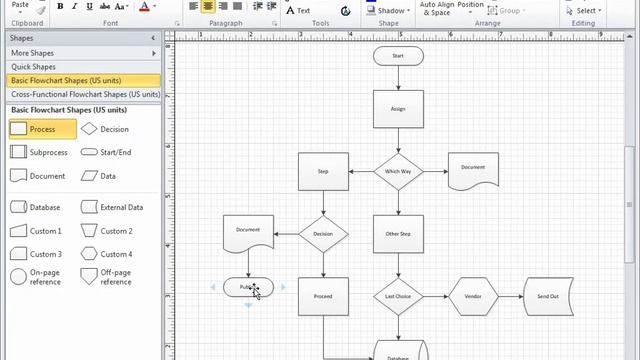Select the Custom 4 stencil shape
Image resolution: width=640 pixels, height=360 pixels.
(107, 254)
